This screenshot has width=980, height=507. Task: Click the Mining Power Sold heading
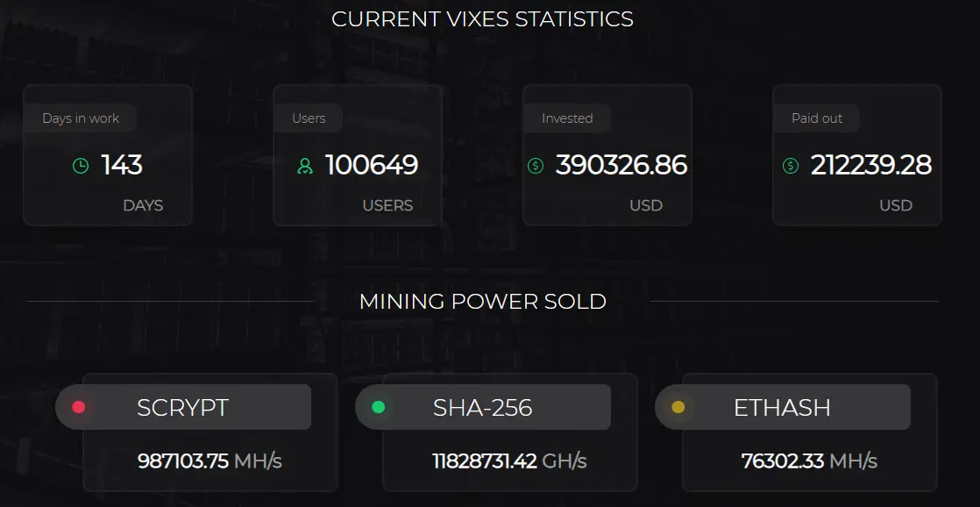pyautogui.click(x=482, y=302)
